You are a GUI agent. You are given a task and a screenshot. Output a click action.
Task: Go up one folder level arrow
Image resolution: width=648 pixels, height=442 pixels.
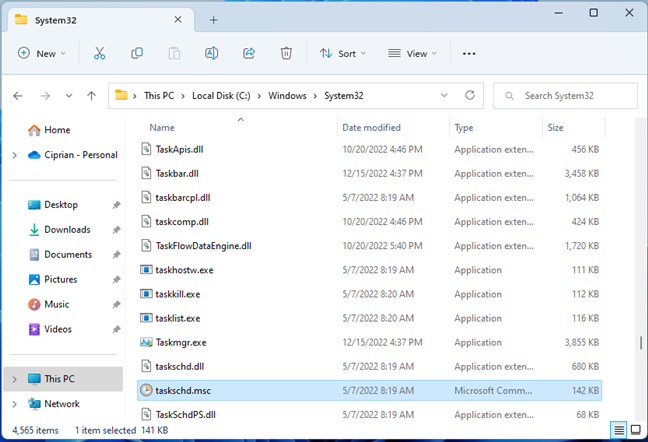click(91, 96)
